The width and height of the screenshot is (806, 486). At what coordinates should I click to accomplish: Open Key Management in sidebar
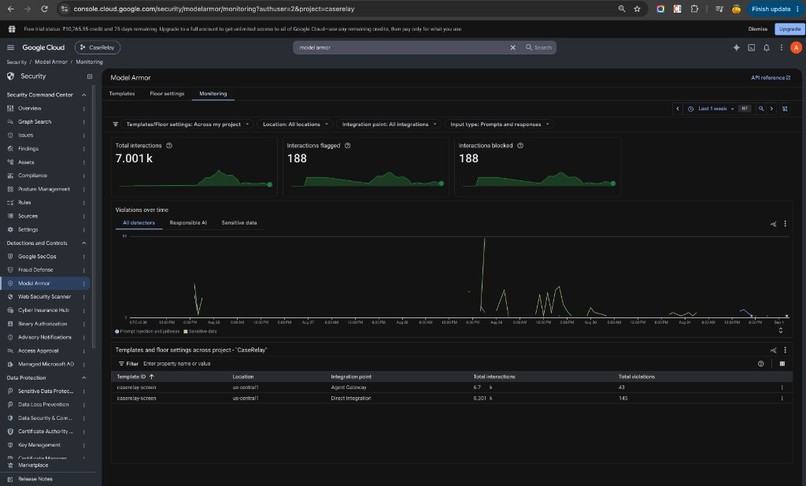pos(39,445)
